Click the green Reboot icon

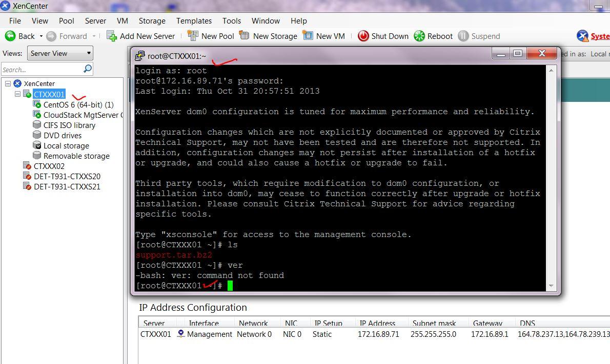pos(419,36)
